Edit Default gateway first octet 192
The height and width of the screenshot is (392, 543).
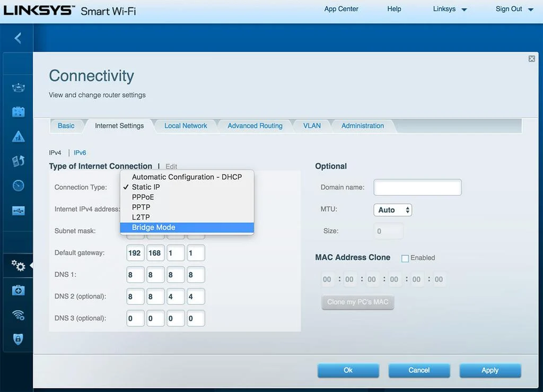click(135, 253)
